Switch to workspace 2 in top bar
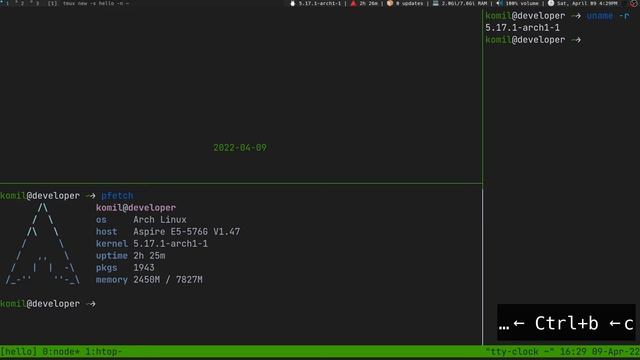 tap(21, 3)
